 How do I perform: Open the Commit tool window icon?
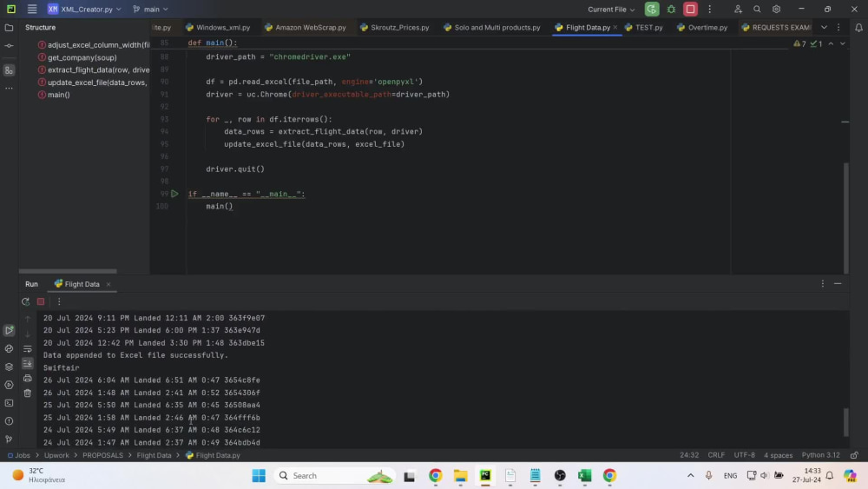(9, 46)
